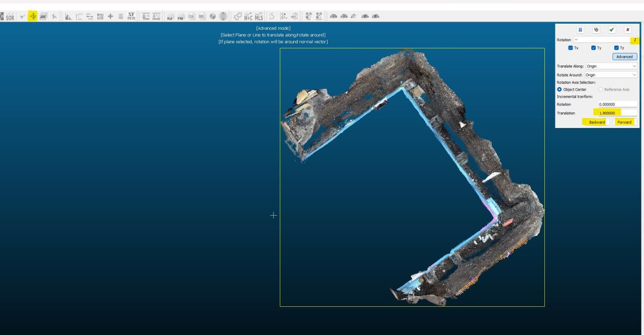Click the SOR filter toolbar icon
This screenshot has width=644, height=335.
9,16
